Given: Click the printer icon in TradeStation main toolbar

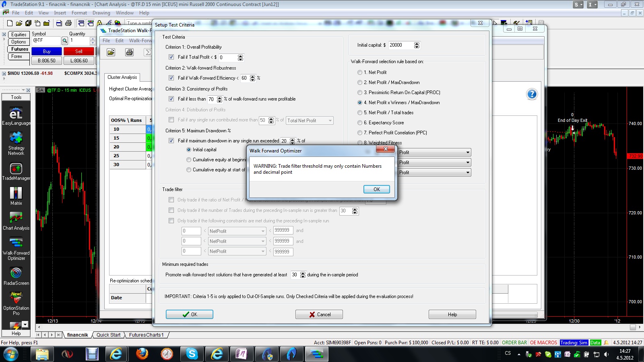Looking at the screenshot, I should tap(68, 23).
